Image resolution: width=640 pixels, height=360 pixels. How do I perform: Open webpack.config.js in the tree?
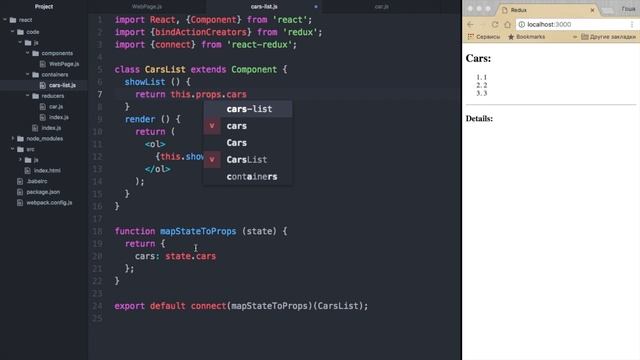click(x=49, y=202)
